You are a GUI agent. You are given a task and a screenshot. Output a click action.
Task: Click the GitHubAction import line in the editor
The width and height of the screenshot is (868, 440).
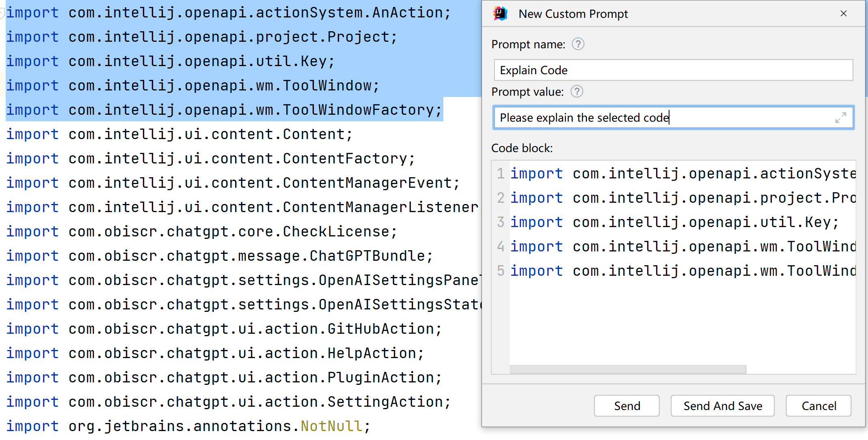pos(223,328)
